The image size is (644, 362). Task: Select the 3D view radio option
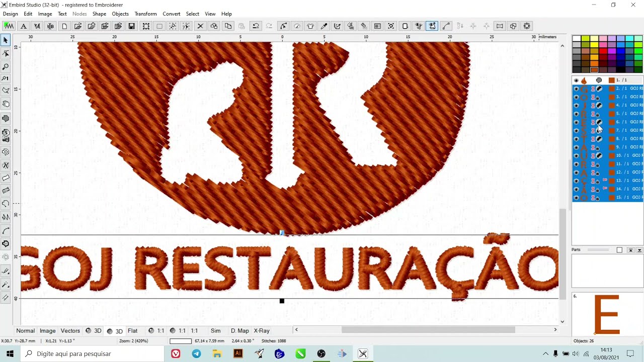pos(115,331)
